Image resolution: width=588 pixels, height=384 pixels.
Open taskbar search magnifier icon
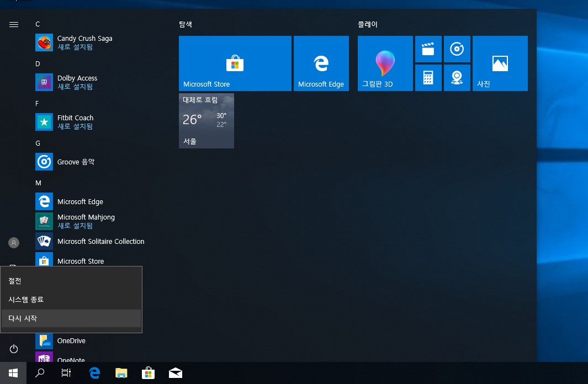click(x=40, y=373)
